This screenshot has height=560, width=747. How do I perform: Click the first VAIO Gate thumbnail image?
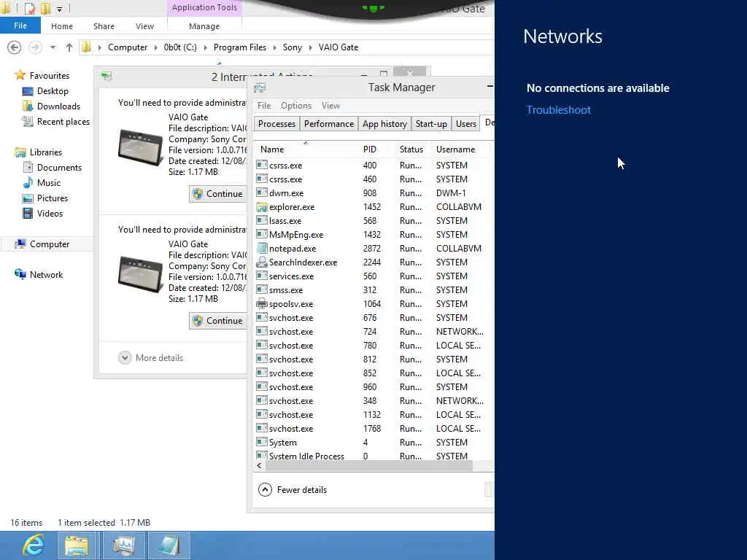140,147
